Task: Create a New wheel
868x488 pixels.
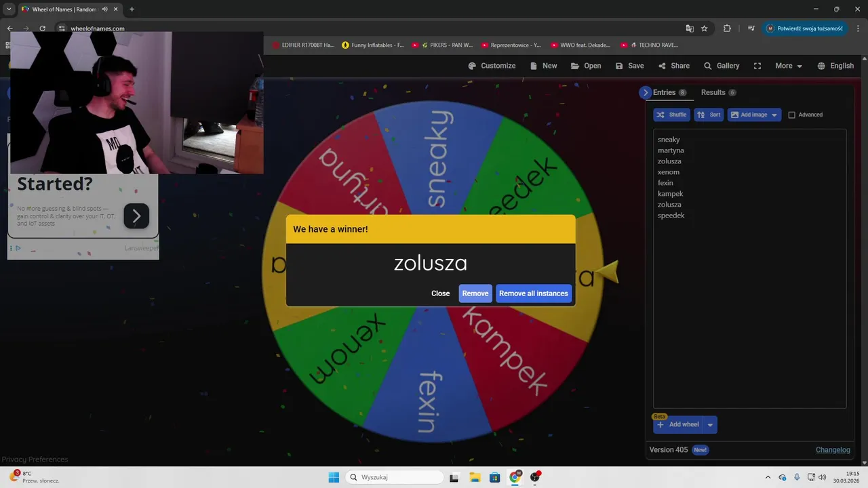Action: [543, 66]
